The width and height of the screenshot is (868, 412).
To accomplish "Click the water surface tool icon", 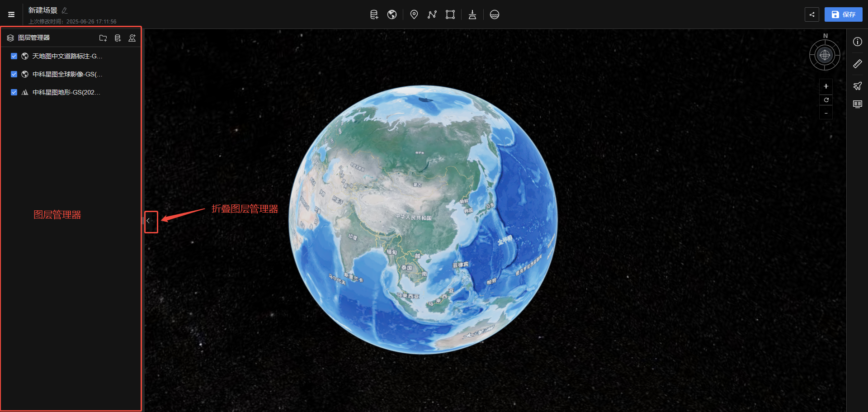I will tap(495, 14).
